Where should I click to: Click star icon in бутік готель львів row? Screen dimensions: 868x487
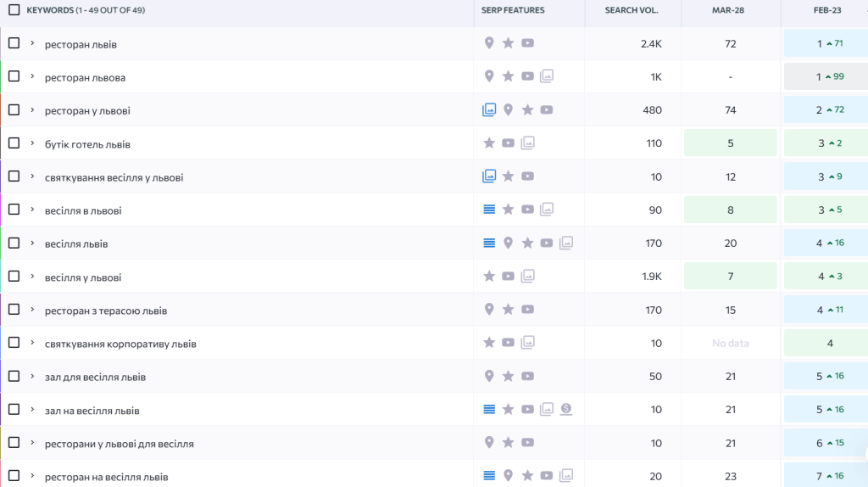pos(489,143)
